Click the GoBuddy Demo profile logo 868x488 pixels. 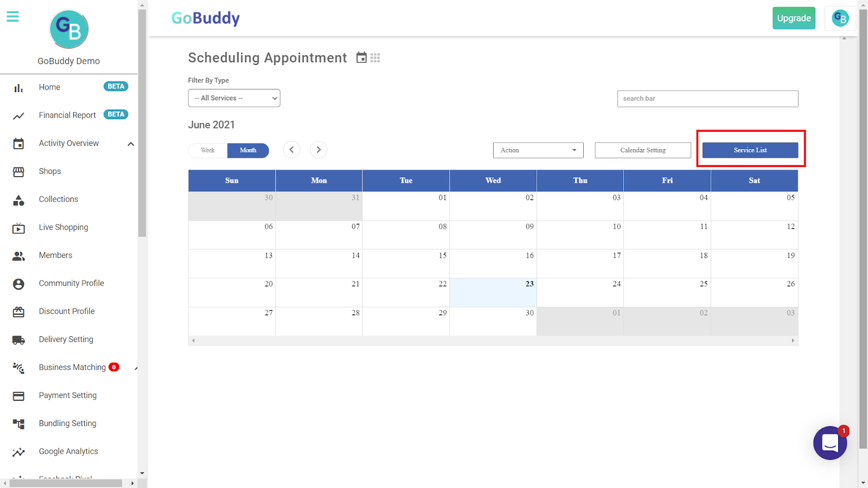point(69,29)
